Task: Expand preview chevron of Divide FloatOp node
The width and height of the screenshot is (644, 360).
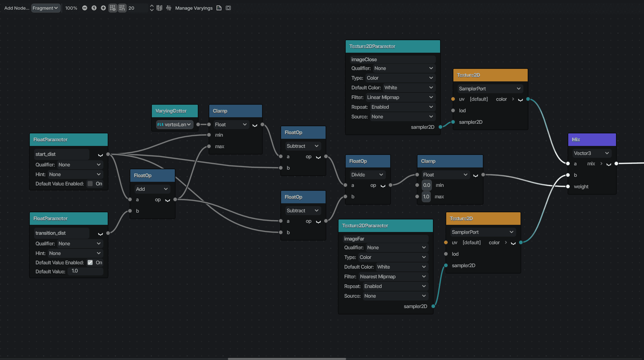Action: [383, 186]
